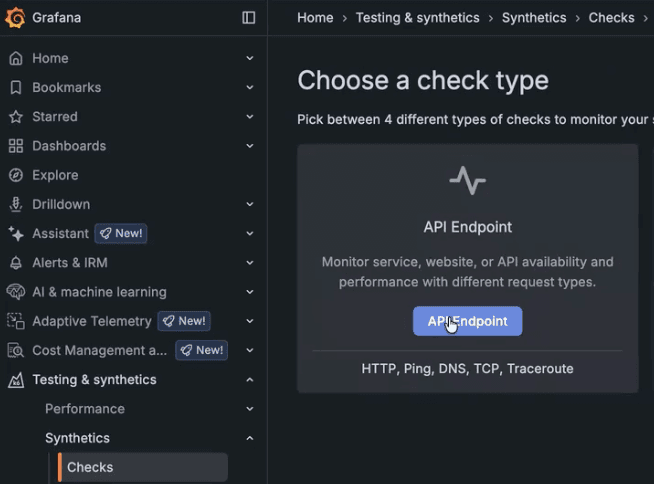
Task: Click the Dashboards grid icon
Action: [16, 146]
